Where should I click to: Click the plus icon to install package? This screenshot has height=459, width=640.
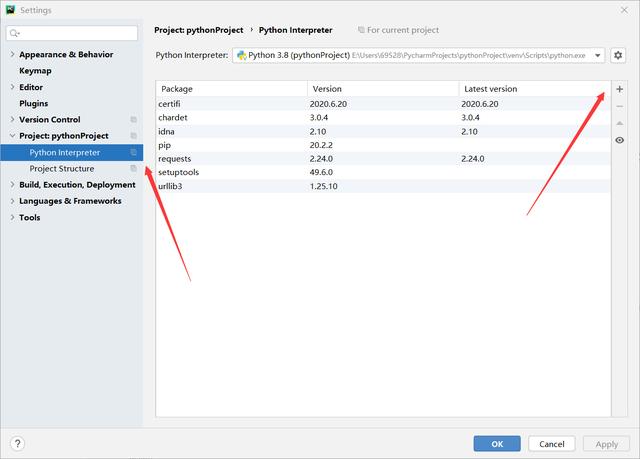pyautogui.click(x=619, y=89)
